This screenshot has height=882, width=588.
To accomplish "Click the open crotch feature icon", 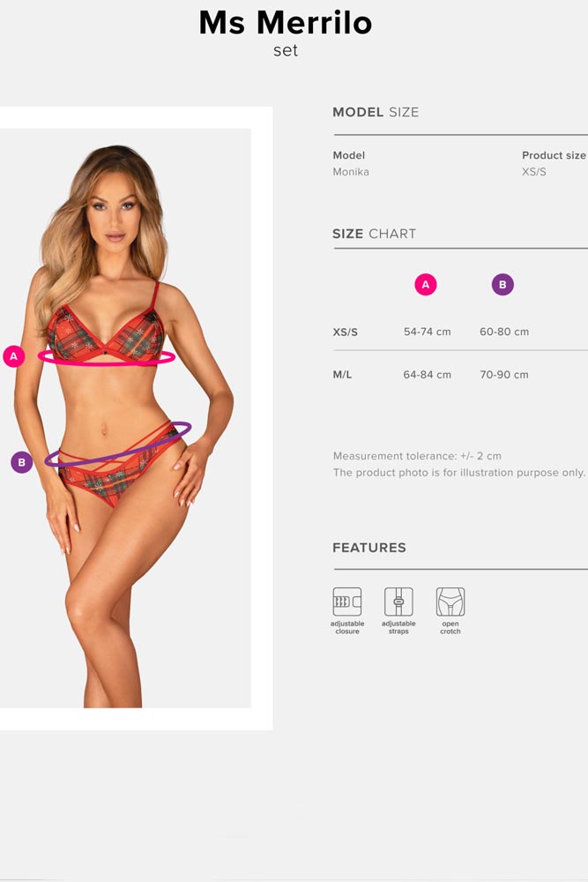I will pyautogui.click(x=450, y=602).
